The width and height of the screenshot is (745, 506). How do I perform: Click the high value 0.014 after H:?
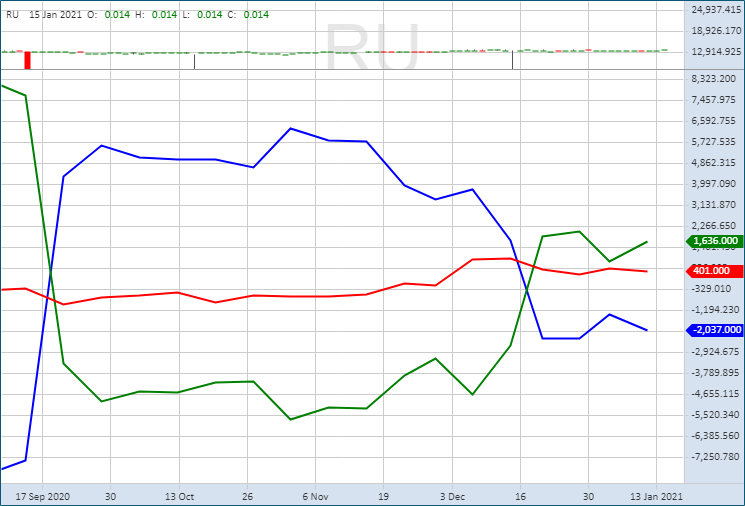164,15
